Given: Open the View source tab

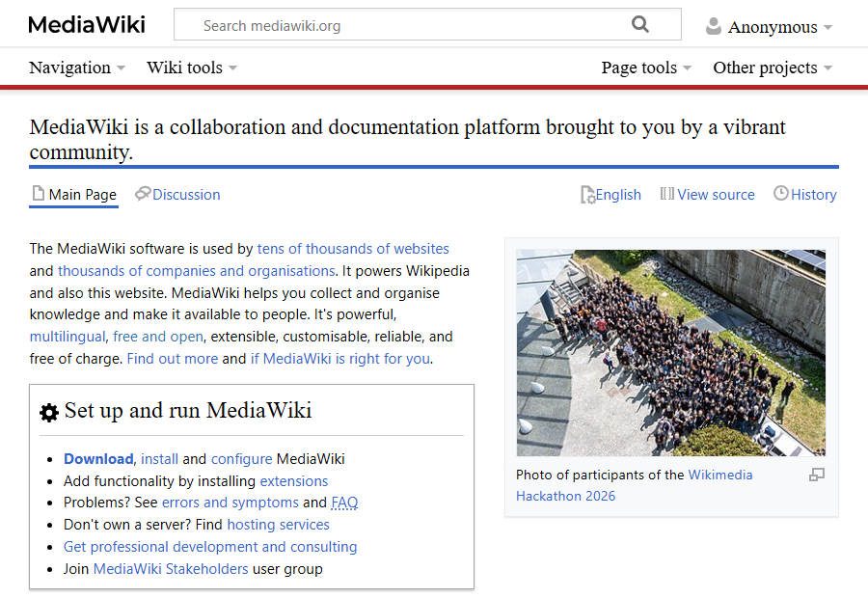Looking at the screenshot, I should click(x=708, y=195).
